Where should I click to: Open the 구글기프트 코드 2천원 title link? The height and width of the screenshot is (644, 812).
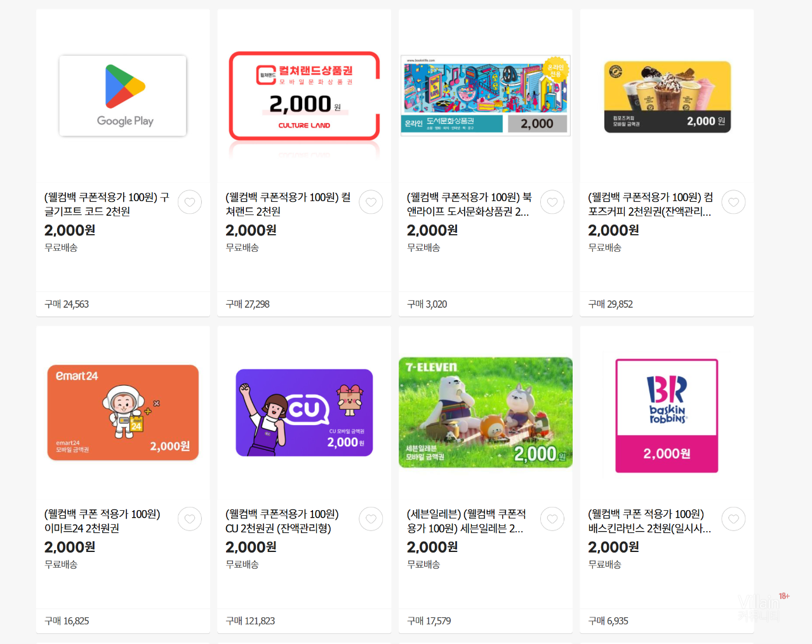[106, 204]
